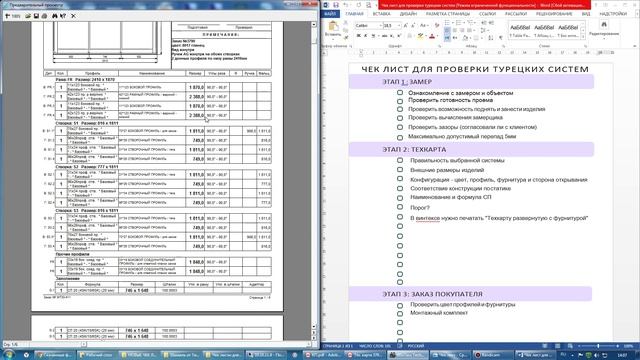
Task: Click the 'ЭТАП 3: ЗАКАЗ ПОКУПАТЕЛЯ' heading
Action: coord(432,294)
